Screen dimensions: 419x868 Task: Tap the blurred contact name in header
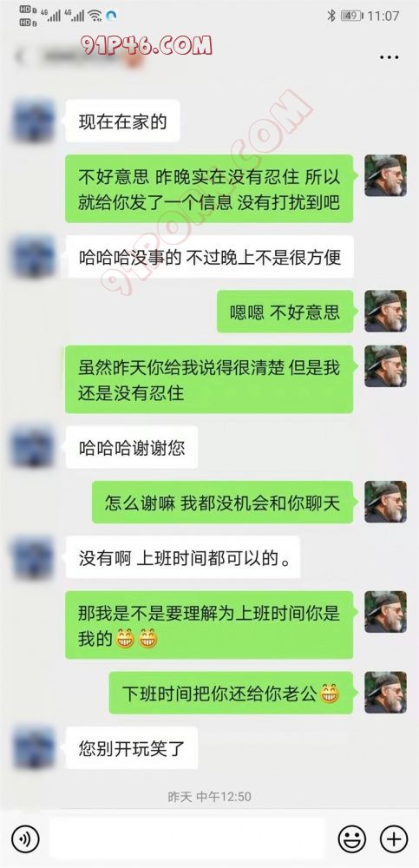88,57
